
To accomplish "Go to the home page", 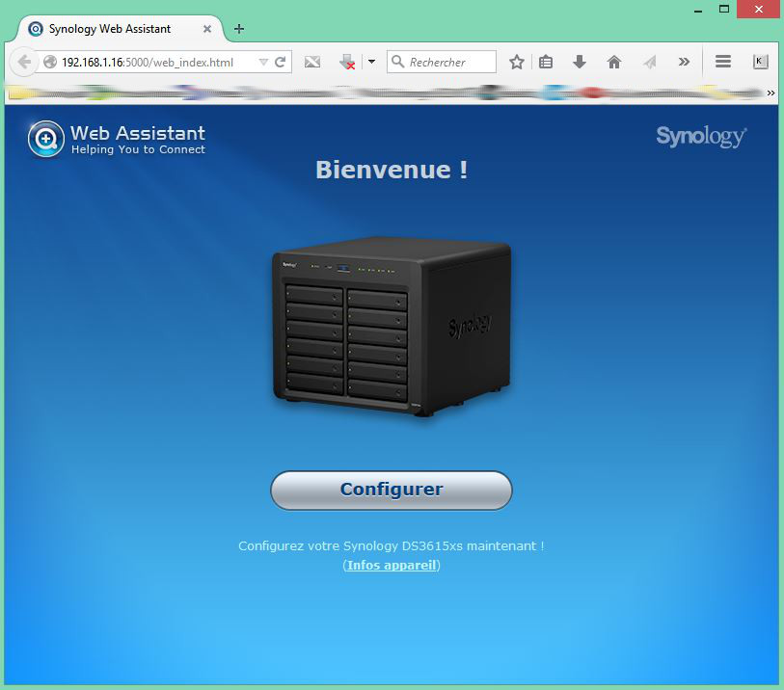I will click(614, 62).
